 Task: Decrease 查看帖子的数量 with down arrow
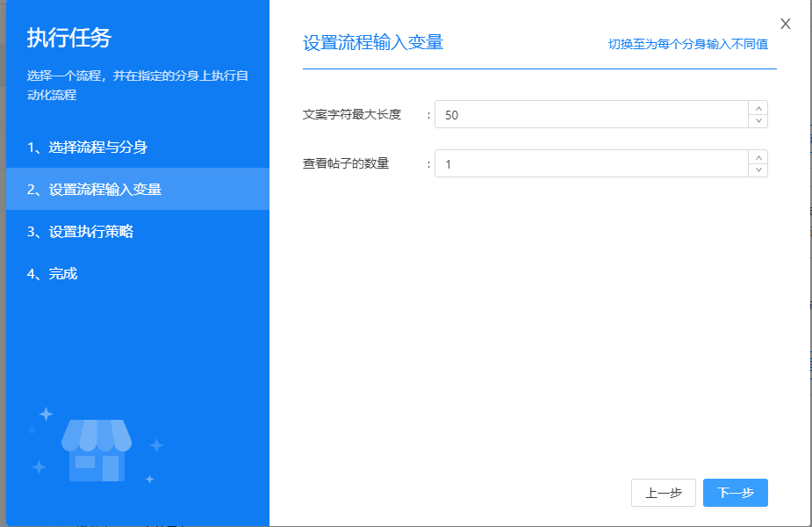pos(758,170)
